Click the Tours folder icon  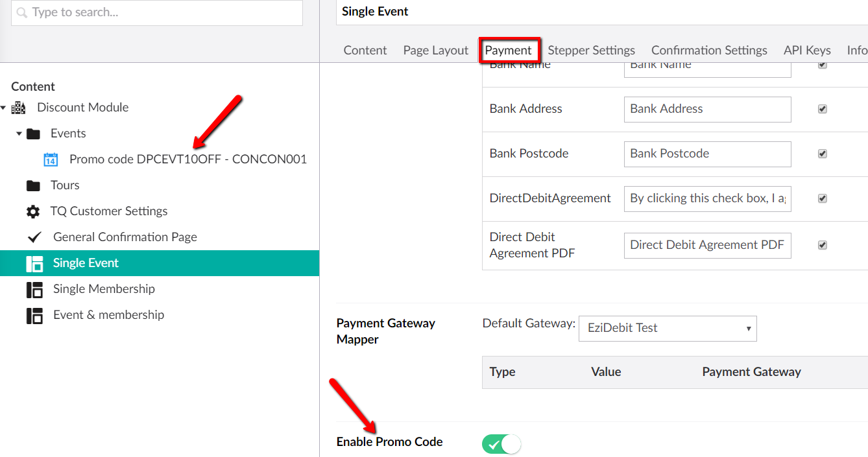point(33,185)
